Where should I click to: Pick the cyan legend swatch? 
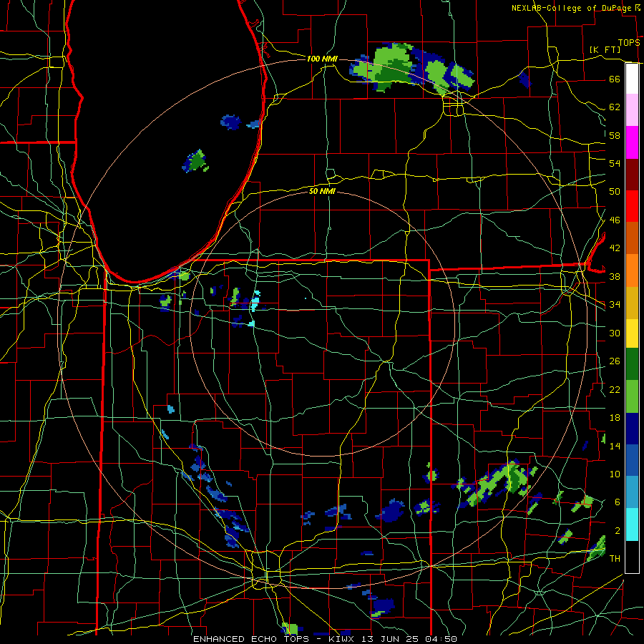coord(632,525)
